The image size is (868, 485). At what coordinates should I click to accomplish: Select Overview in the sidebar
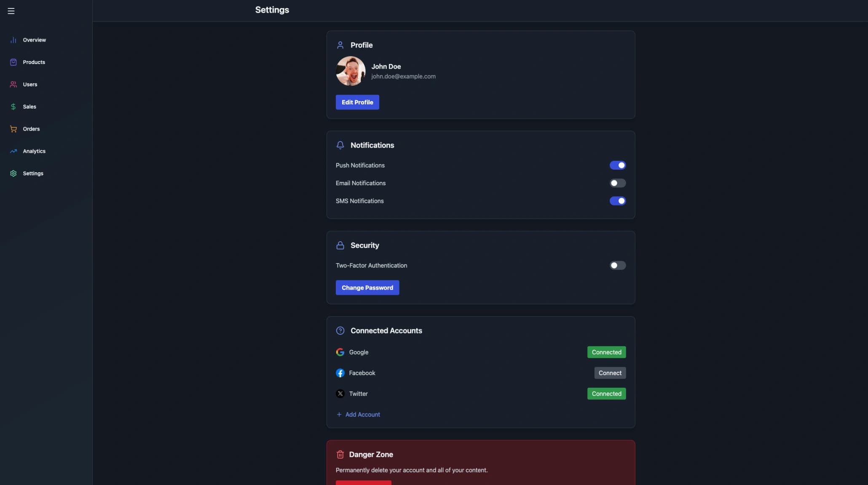tap(34, 40)
